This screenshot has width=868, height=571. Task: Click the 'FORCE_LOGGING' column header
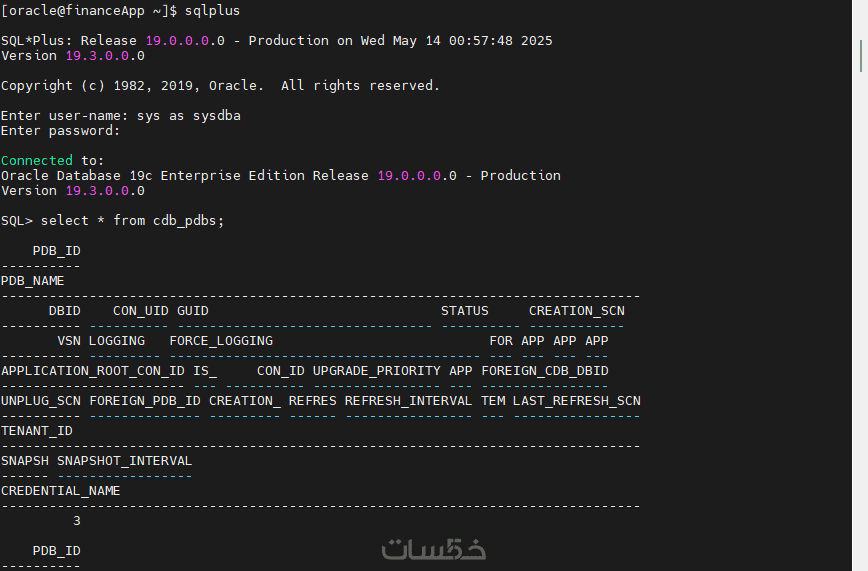pos(221,341)
